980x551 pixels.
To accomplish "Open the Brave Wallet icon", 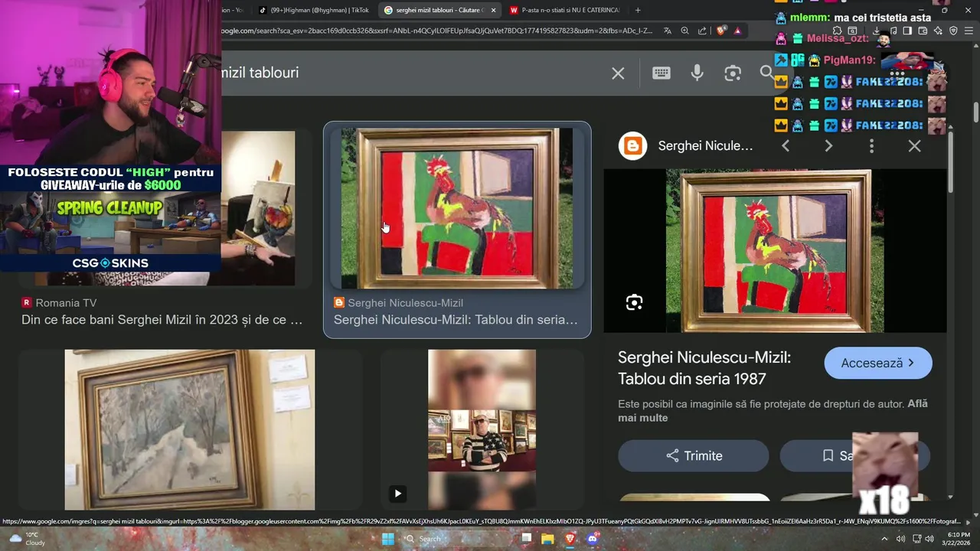I will point(923,31).
